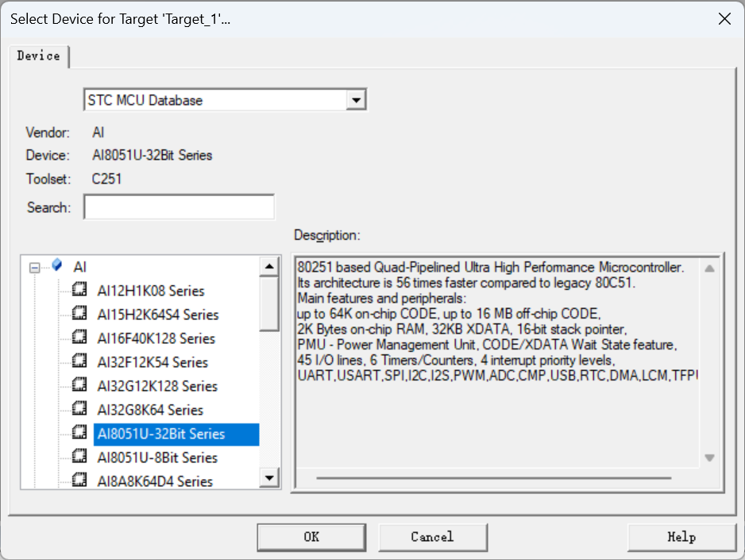Click the chip icon beside AI15H2K64S4 Series
The height and width of the screenshot is (560, 745).
[79, 313]
